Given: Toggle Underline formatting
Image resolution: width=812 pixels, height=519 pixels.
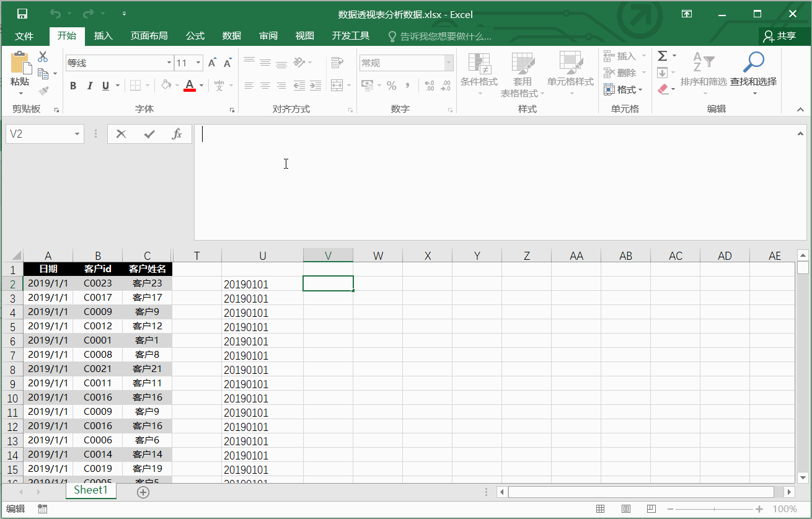Looking at the screenshot, I should click(x=105, y=86).
